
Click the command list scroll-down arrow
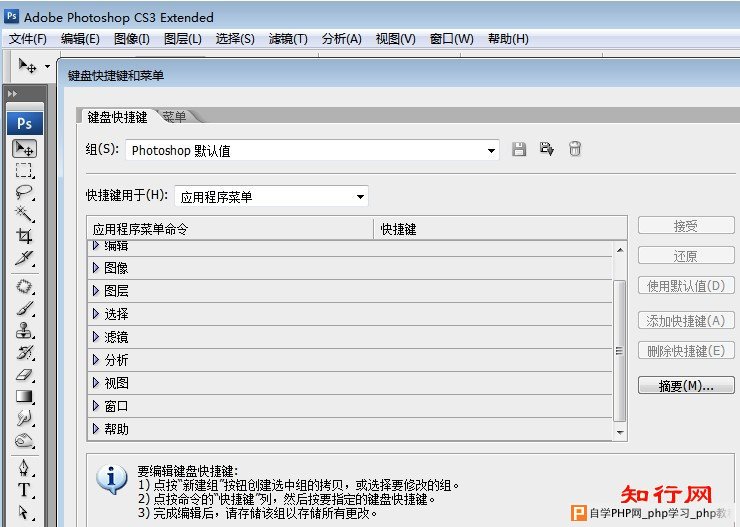(x=620, y=432)
